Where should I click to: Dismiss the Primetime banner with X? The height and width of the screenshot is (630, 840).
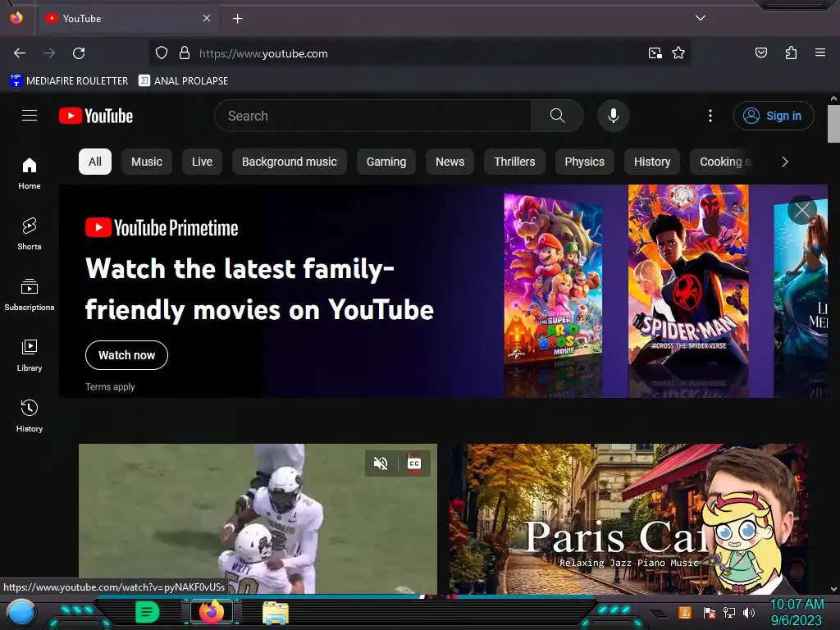pos(802,210)
